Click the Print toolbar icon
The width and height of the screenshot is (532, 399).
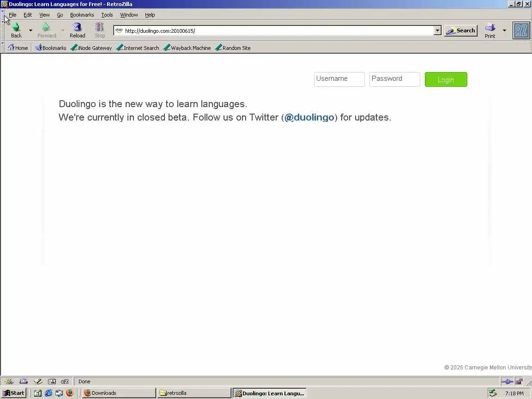click(x=490, y=28)
